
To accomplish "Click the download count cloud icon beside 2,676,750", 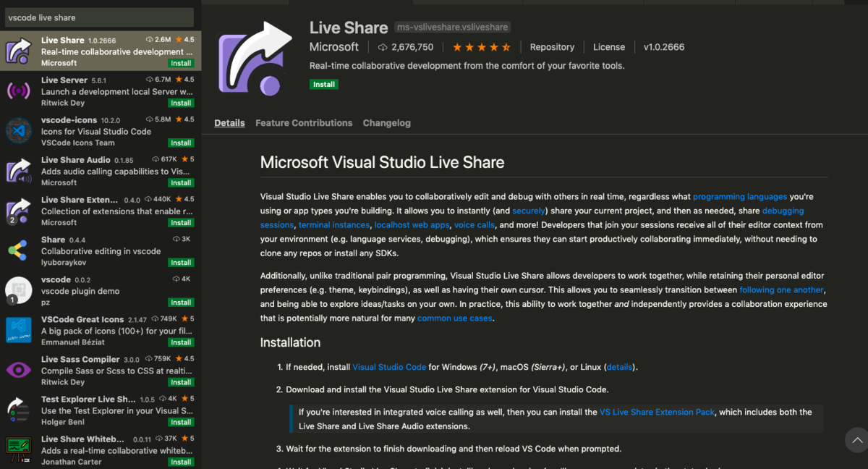I will pyautogui.click(x=383, y=47).
